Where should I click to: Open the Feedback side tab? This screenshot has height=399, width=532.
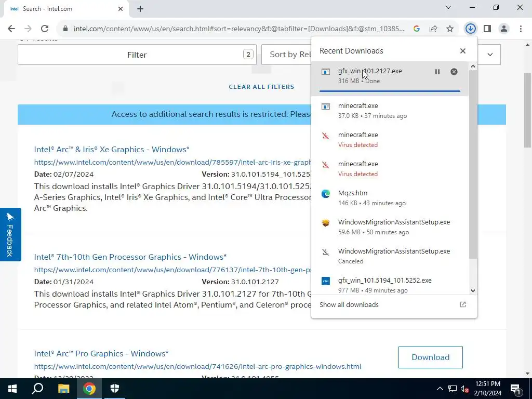tap(10, 234)
